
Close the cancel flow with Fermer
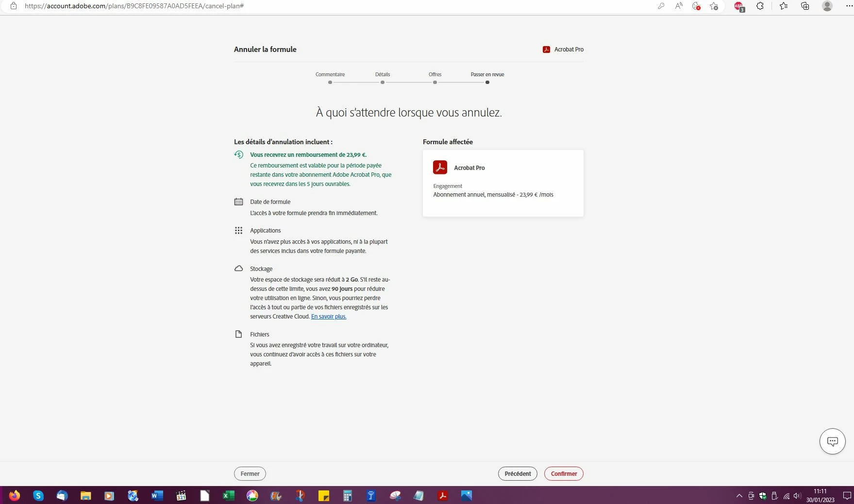tap(250, 473)
